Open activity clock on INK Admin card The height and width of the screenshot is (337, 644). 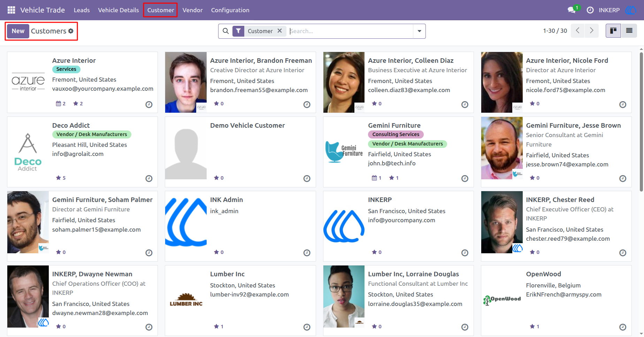307,253
